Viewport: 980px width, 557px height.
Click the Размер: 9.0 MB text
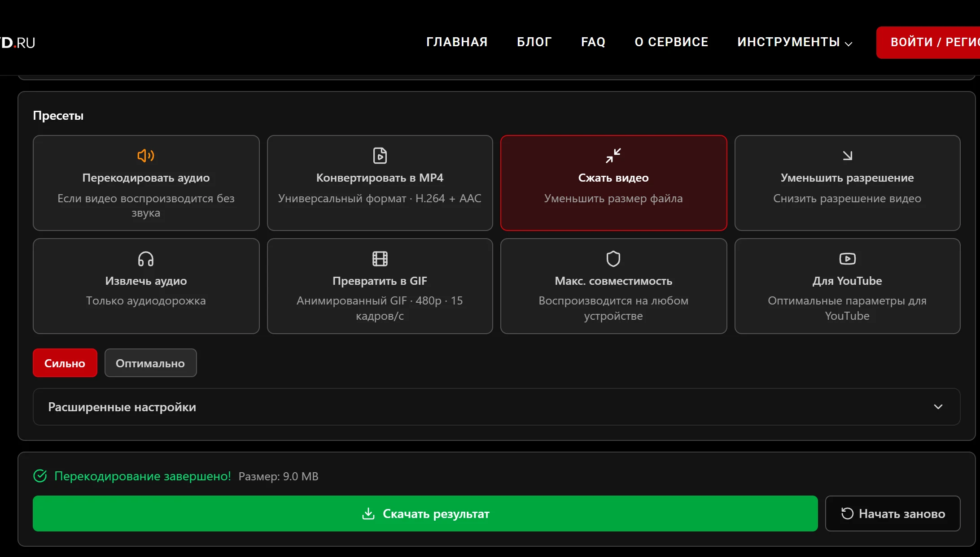click(278, 476)
